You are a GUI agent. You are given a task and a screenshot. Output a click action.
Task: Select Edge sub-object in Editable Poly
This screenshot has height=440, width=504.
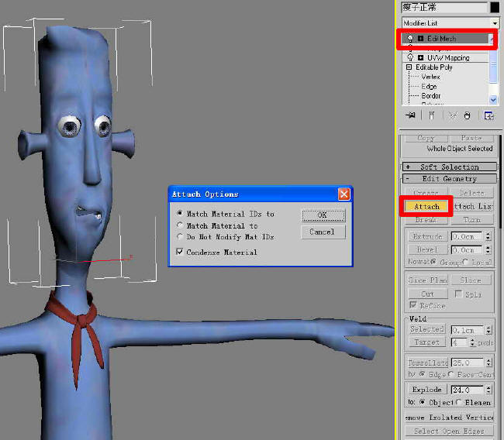click(429, 87)
